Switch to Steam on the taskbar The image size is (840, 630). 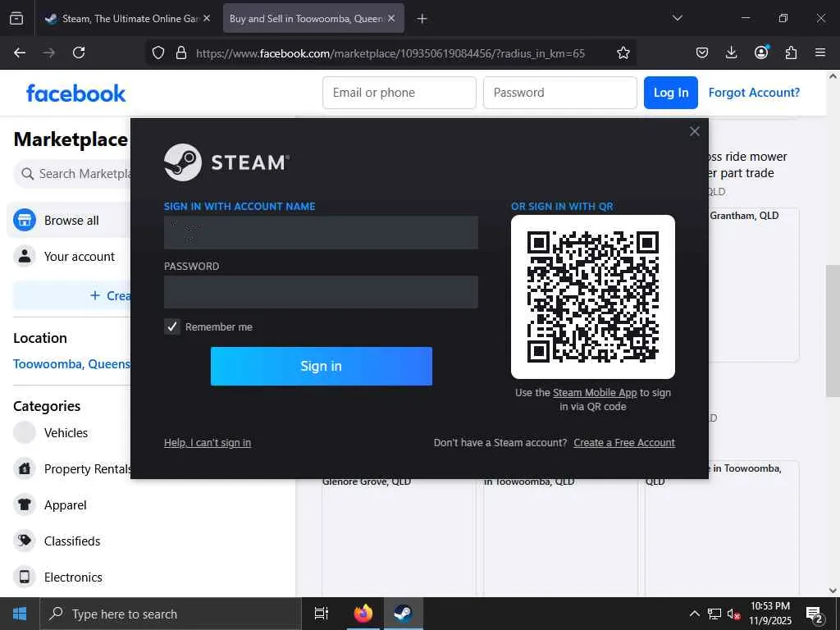coord(403,614)
